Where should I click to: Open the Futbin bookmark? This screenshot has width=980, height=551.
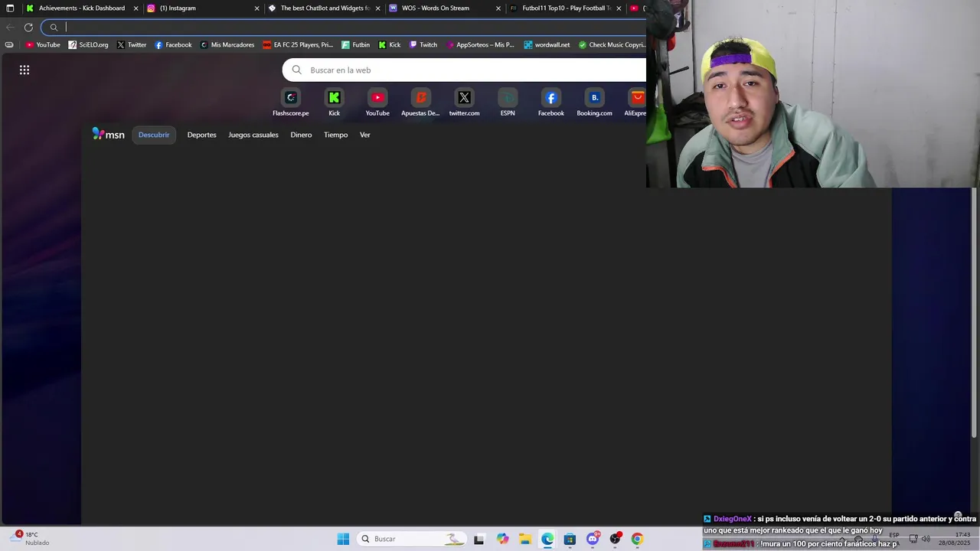(356, 45)
